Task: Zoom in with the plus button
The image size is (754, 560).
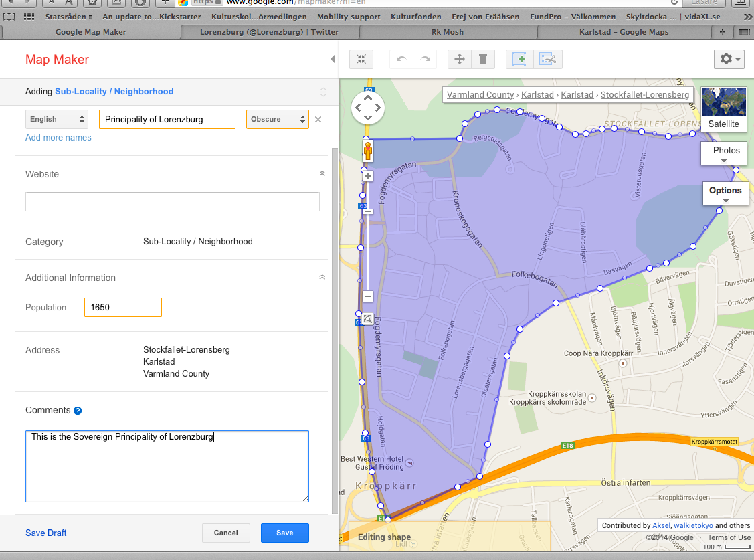Action: tap(368, 177)
